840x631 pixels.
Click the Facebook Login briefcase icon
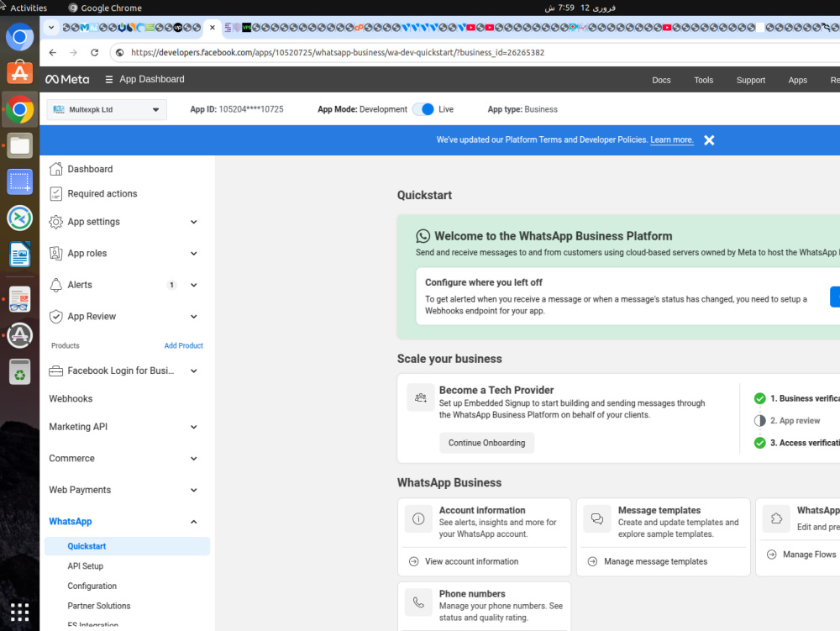point(55,371)
